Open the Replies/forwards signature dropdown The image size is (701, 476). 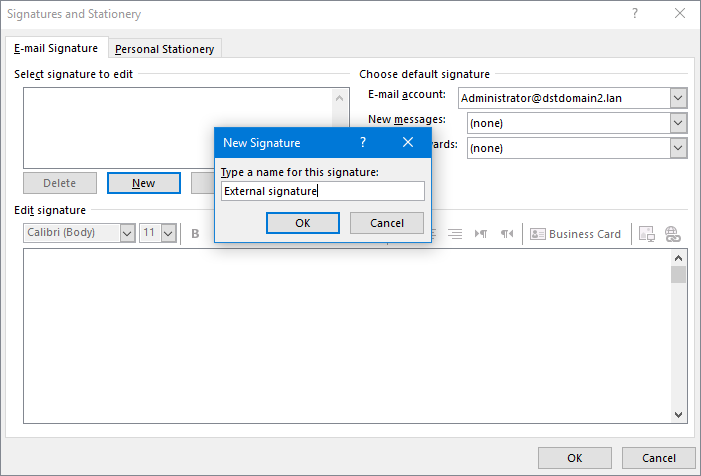(678, 148)
